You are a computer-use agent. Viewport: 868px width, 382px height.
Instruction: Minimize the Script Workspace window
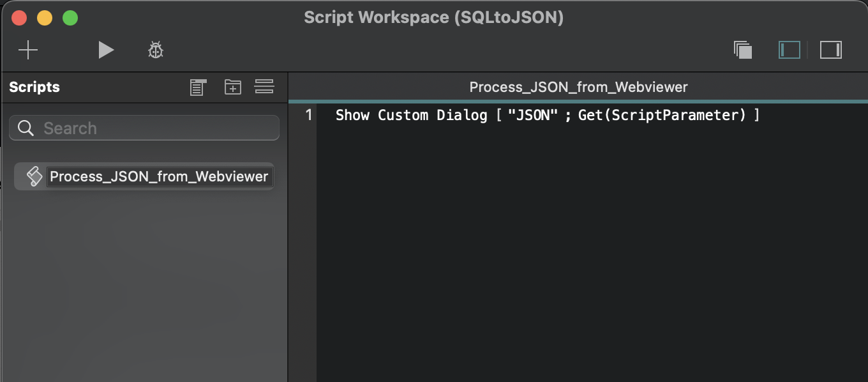tap(45, 18)
